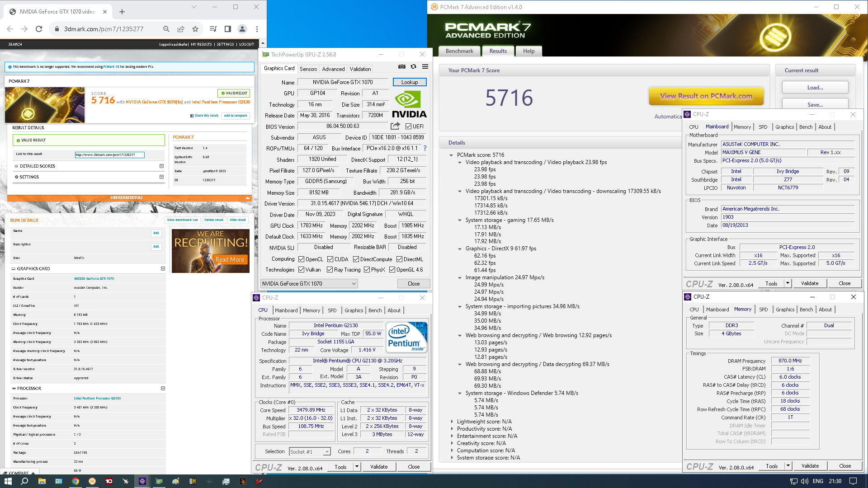The width and height of the screenshot is (868, 488).
Task: Toggle the OpenCL checkbox
Action: [302, 259]
